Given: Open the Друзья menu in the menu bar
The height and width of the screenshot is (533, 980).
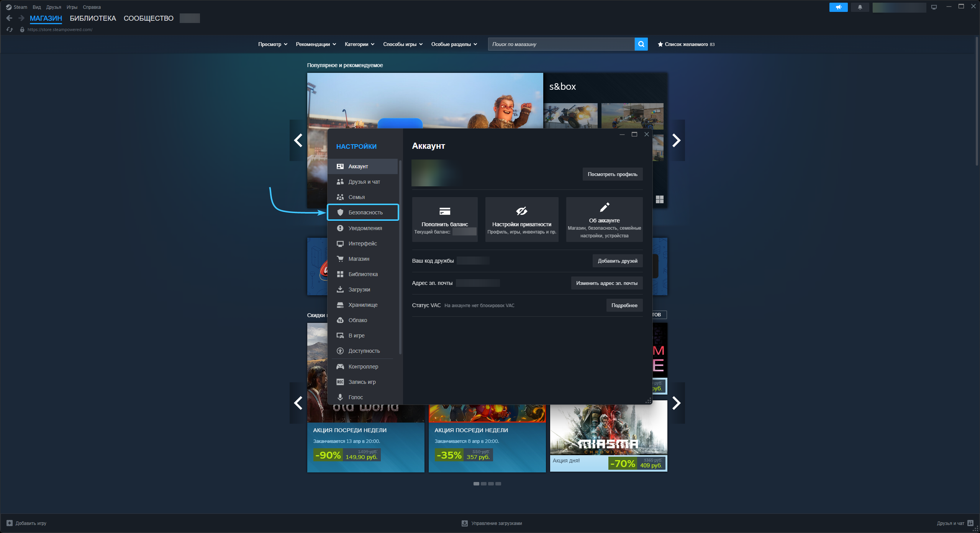Looking at the screenshot, I should (x=54, y=7).
